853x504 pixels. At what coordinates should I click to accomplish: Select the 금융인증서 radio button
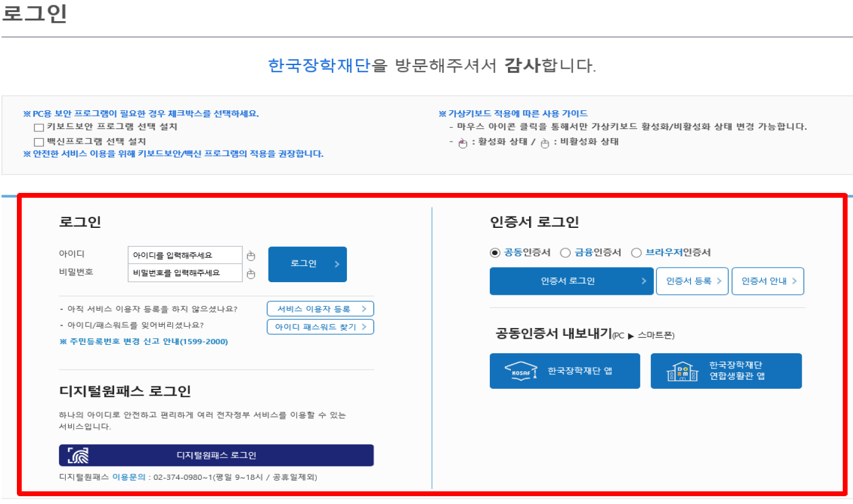coord(565,253)
